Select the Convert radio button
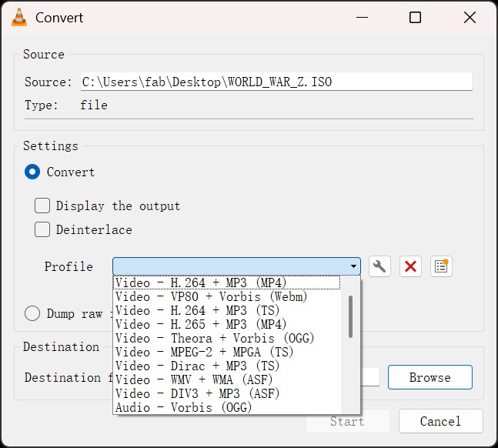This screenshot has width=498, height=448. point(32,172)
